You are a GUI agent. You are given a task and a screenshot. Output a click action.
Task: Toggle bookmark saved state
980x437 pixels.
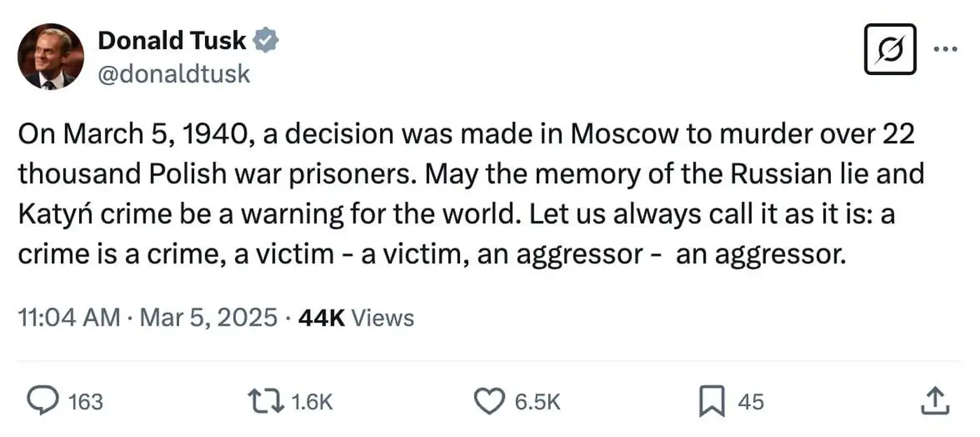(711, 401)
